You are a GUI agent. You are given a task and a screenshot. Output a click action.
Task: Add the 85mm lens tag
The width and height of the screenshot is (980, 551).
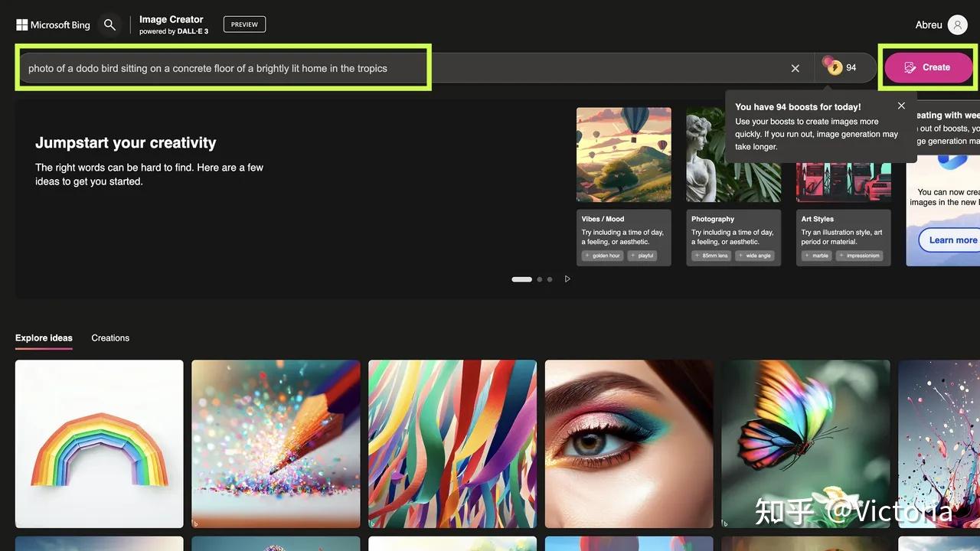[x=711, y=256]
